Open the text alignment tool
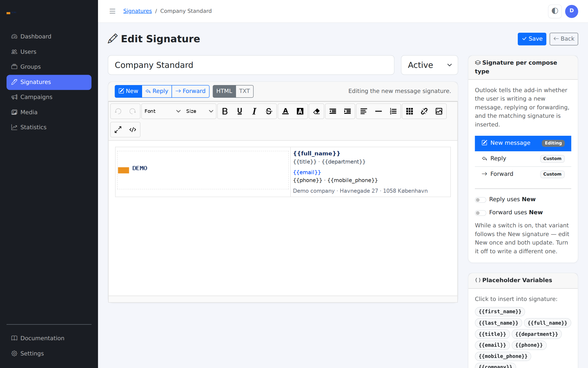The width and height of the screenshot is (588, 368). click(364, 111)
